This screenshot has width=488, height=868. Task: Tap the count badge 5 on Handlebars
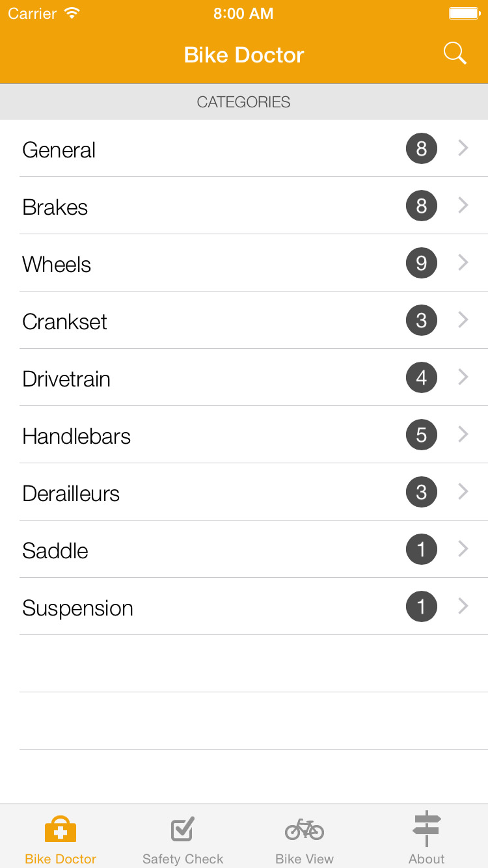tap(422, 435)
